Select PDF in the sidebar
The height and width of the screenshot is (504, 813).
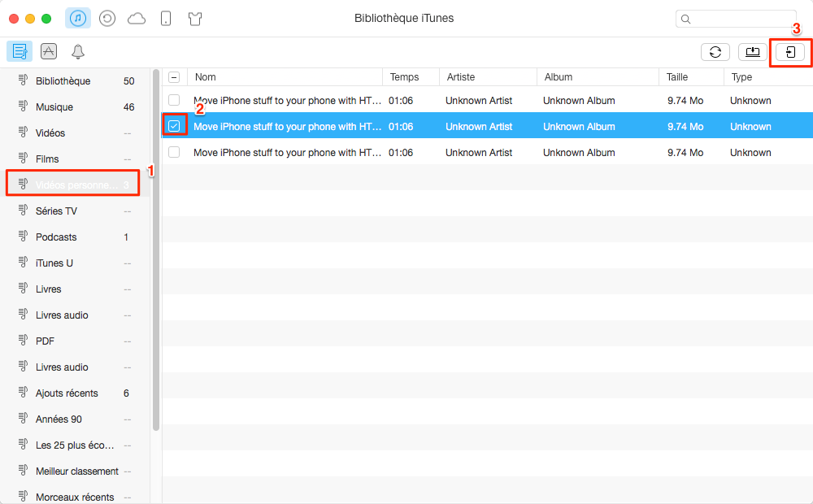pyautogui.click(x=75, y=341)
